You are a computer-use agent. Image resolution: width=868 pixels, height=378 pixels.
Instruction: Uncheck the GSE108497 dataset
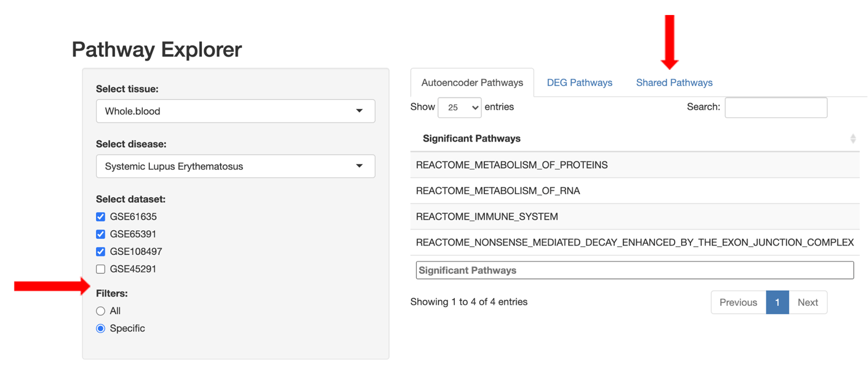click(x=100, y=251)
